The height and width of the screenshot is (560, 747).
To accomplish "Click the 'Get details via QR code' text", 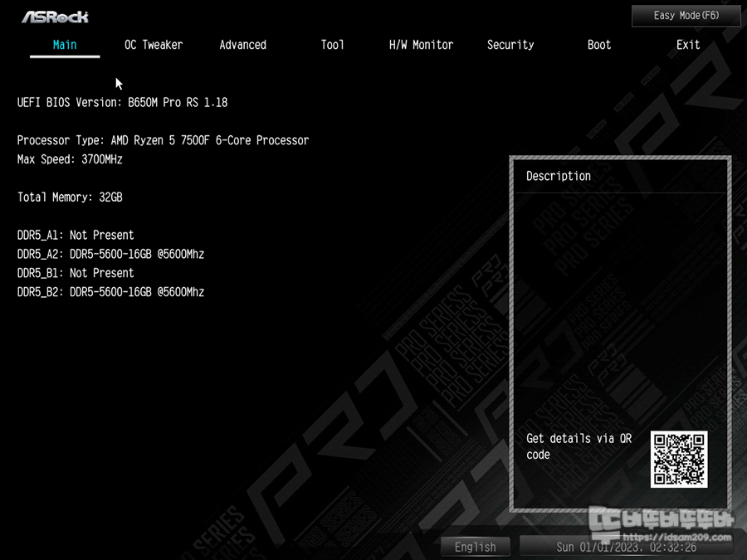I will (x=579, y=446).
